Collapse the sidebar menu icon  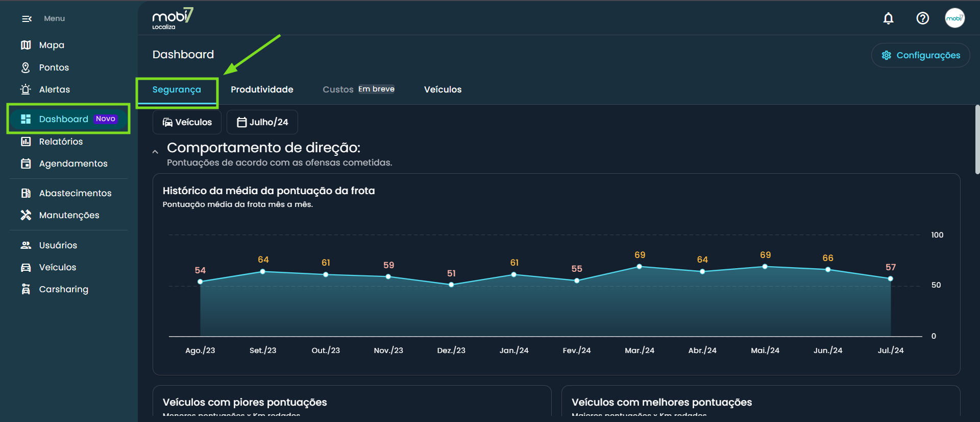(27, 19)
